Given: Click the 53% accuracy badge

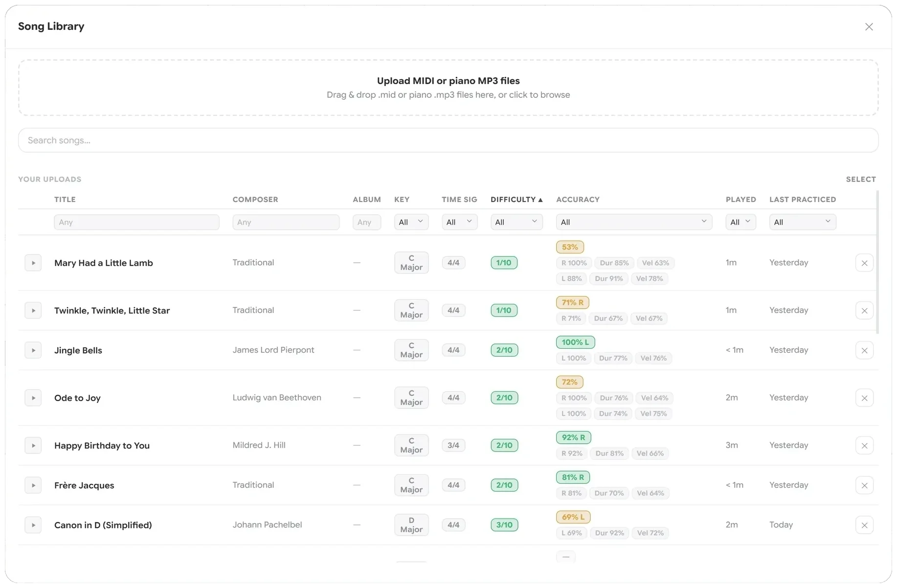Looking at the screenshot, I should 570,247.
